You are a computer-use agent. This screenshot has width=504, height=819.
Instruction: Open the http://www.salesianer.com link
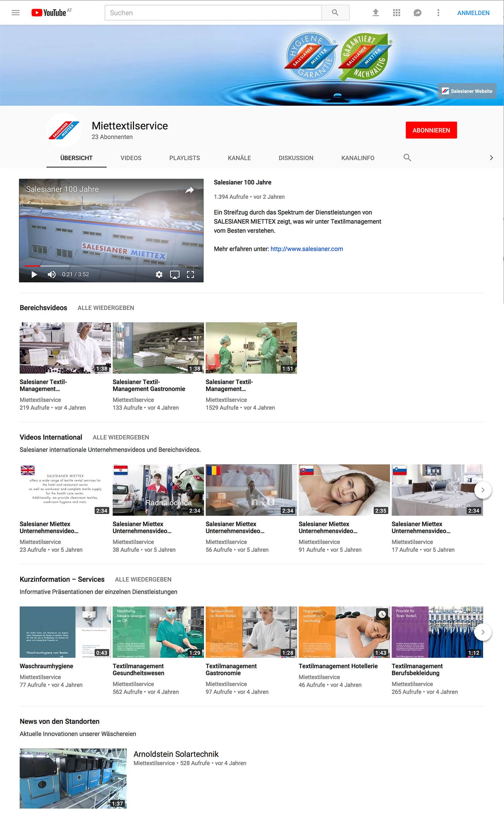pos(307,249)
